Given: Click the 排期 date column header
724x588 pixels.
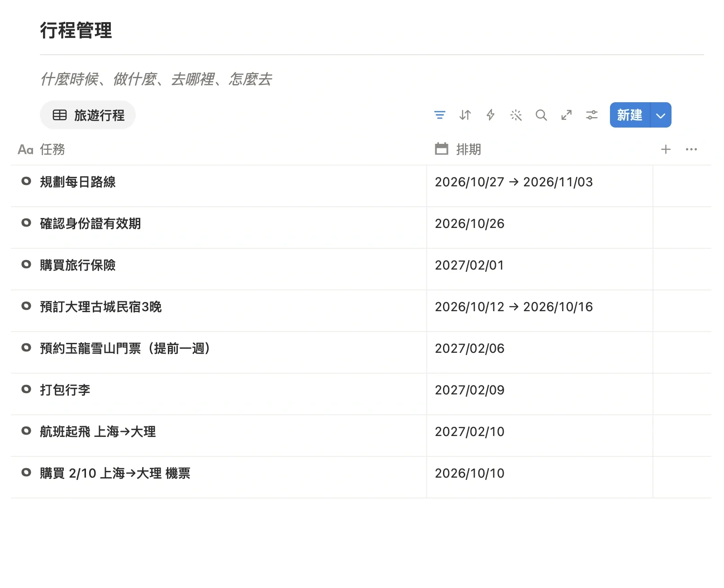Looking at the screenshot, I should coord(458,149).
